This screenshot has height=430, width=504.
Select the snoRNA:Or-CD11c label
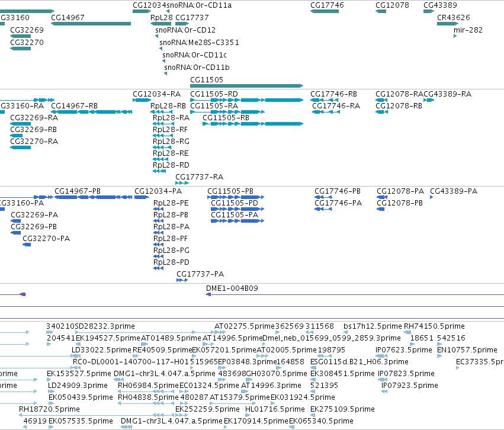[194, 55]
